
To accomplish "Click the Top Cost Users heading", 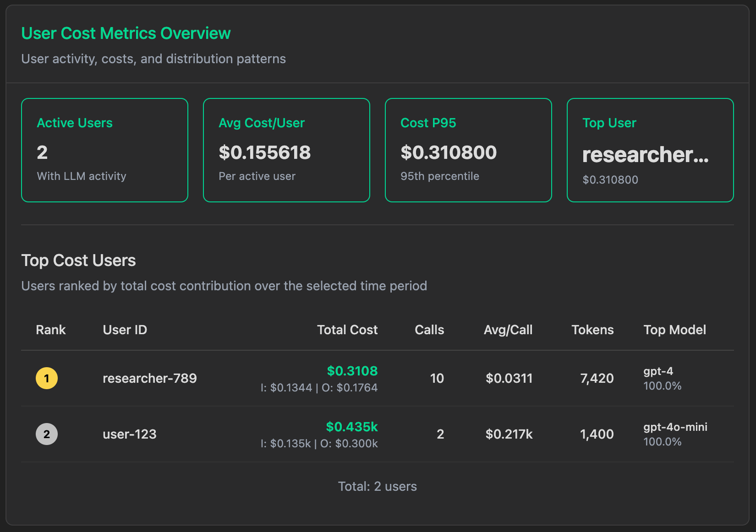I will coord(78,261).
